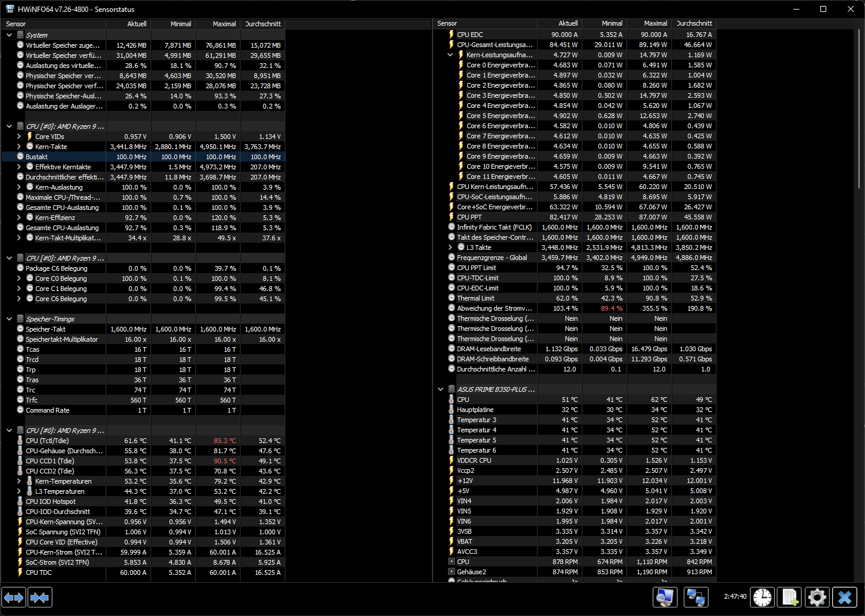
Task: Click thermometer icon of CPU (Tctl/Tdie)
Action: tap(20, 441)
